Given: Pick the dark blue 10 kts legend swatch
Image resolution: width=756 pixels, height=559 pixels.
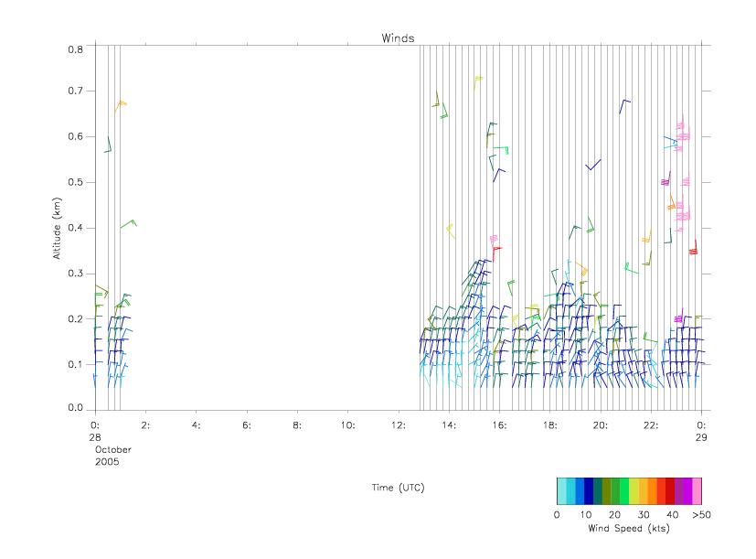Looking at the screenshot, I should click(589, 491).
